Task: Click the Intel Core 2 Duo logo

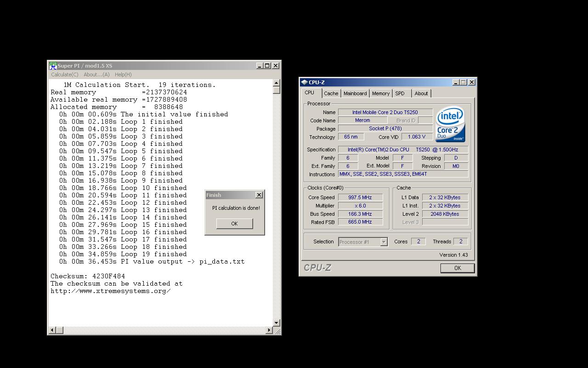Action: click(x=450, y=124)
